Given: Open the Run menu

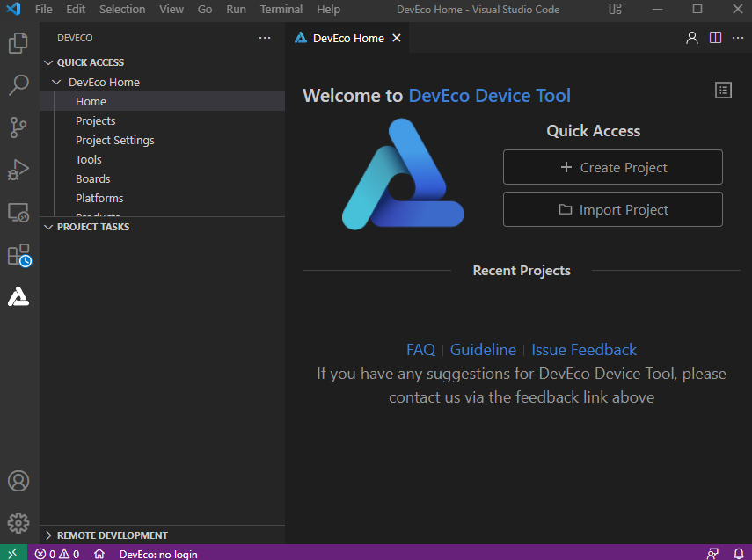Looking at the screenshot, I should [236, 9].
